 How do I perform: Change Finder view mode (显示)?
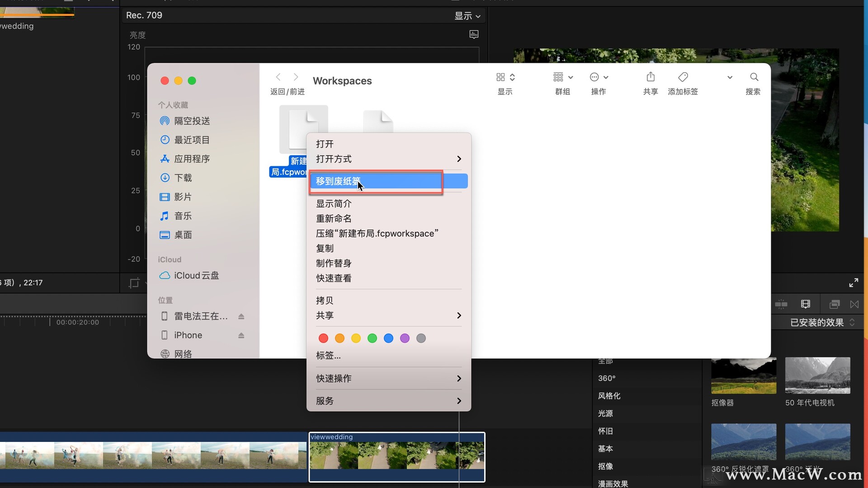coord(505,77)
